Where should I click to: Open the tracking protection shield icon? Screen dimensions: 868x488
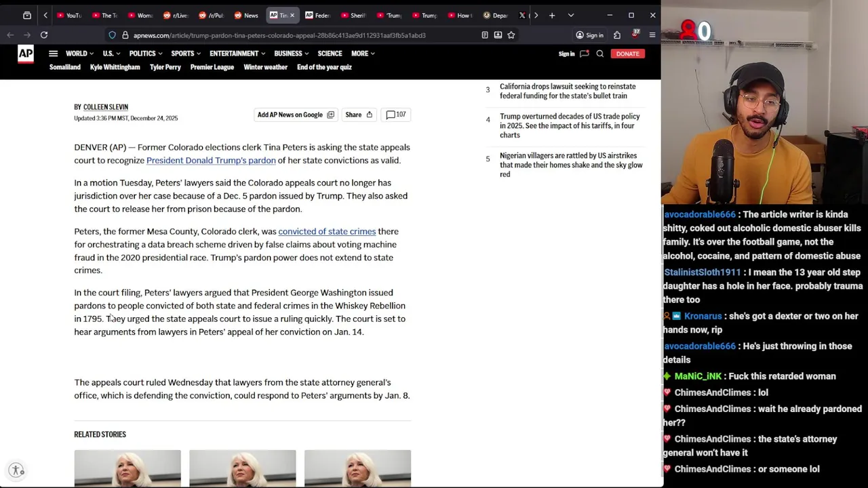point(112,35)
